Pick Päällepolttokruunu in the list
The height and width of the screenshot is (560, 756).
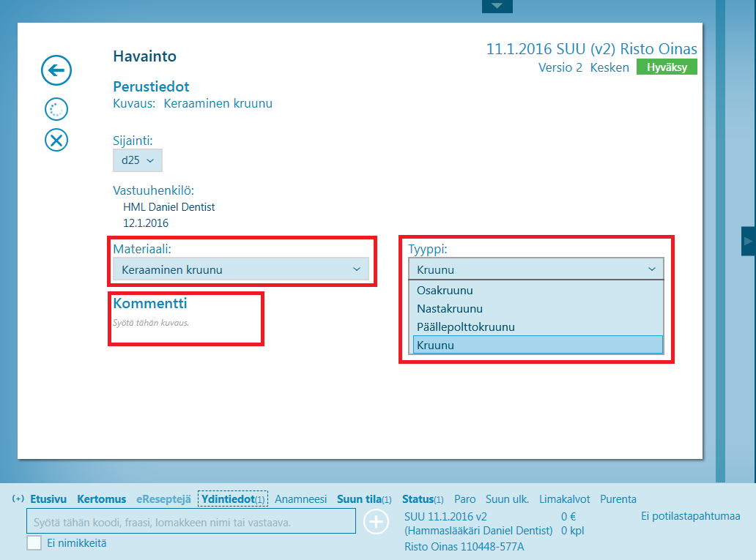(x=465, y=327)
